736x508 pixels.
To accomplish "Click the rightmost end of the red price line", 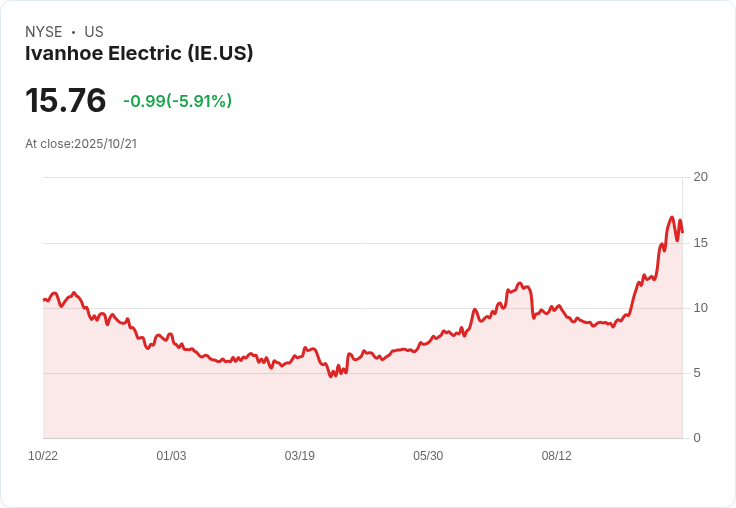I will tap(682, 231).
